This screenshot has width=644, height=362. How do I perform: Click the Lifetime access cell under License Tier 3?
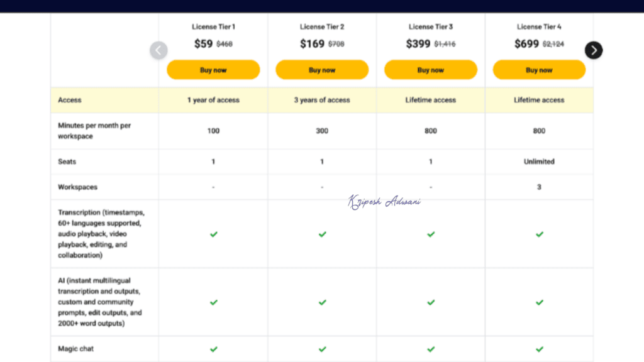point(431,100)
